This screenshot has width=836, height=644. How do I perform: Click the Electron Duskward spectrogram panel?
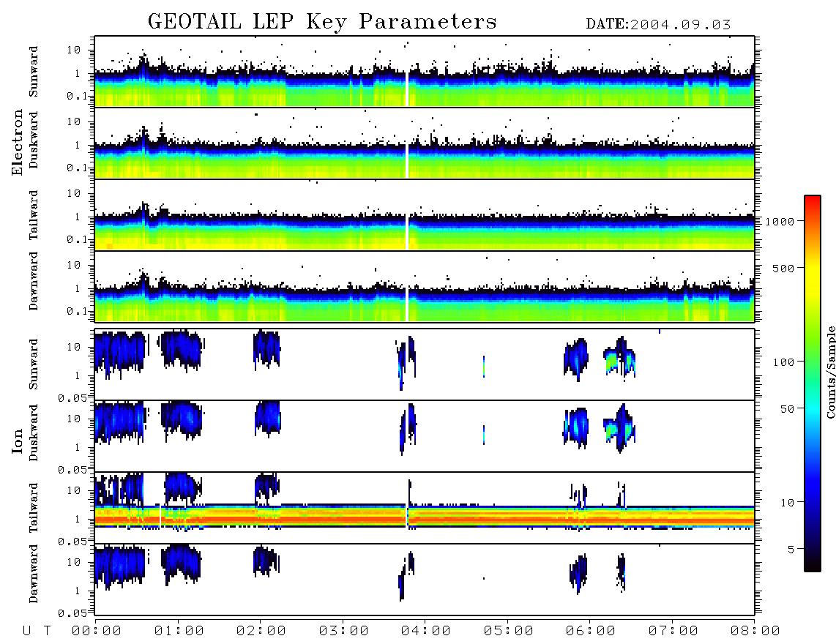425,143
